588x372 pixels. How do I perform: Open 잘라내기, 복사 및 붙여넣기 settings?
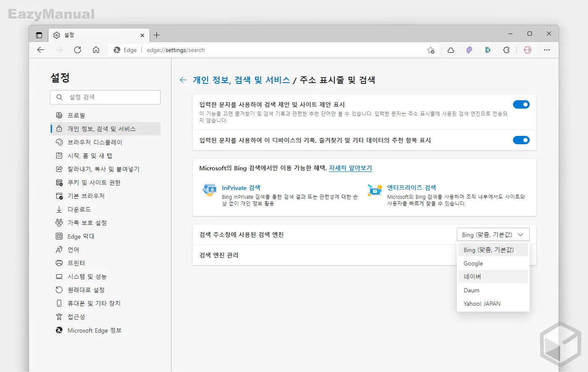click(105, 169)
